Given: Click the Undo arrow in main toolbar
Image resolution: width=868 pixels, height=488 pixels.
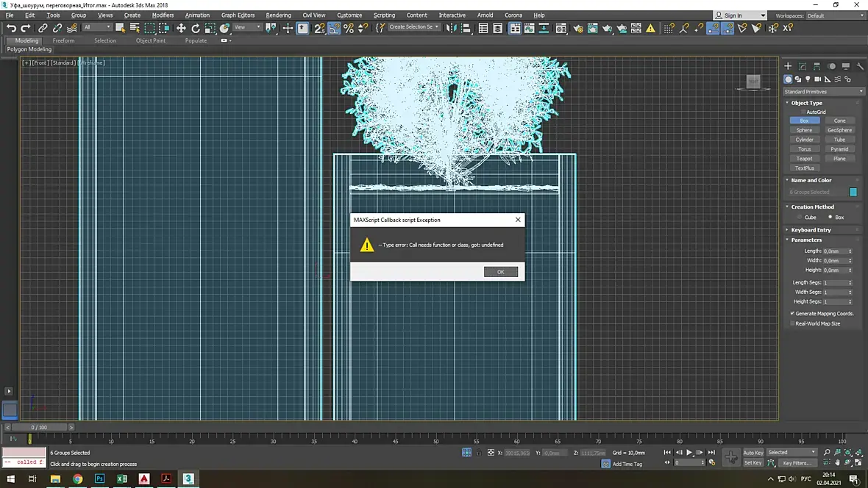Looking at the screenshot, I should [11, 28].
